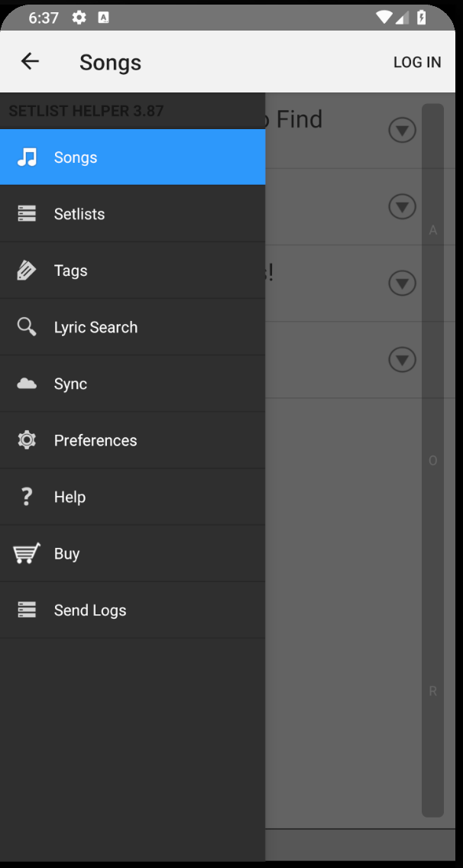Click the Preferences gear icon
The width and height of the screenshot is (463, 868).
26,439
